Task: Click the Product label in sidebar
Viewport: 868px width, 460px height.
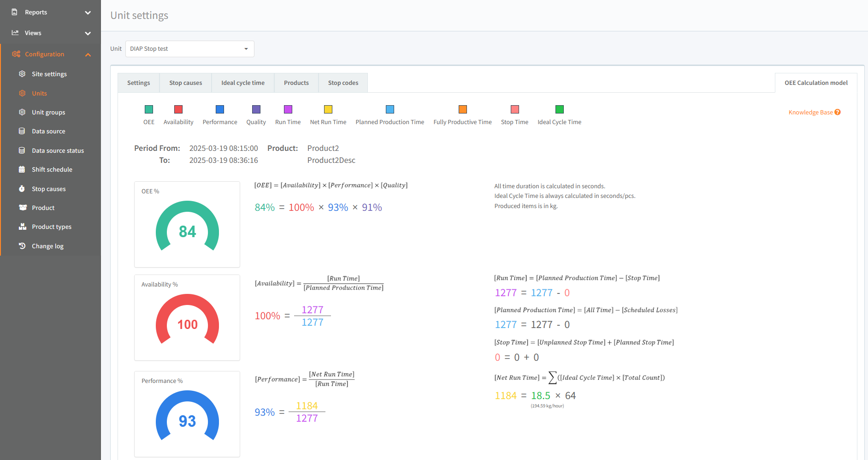Action: (43, 208)
